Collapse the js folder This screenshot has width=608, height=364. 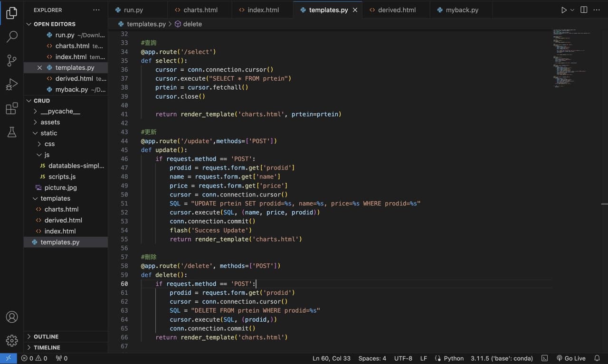pyautogui.click(x=46, y=155)
